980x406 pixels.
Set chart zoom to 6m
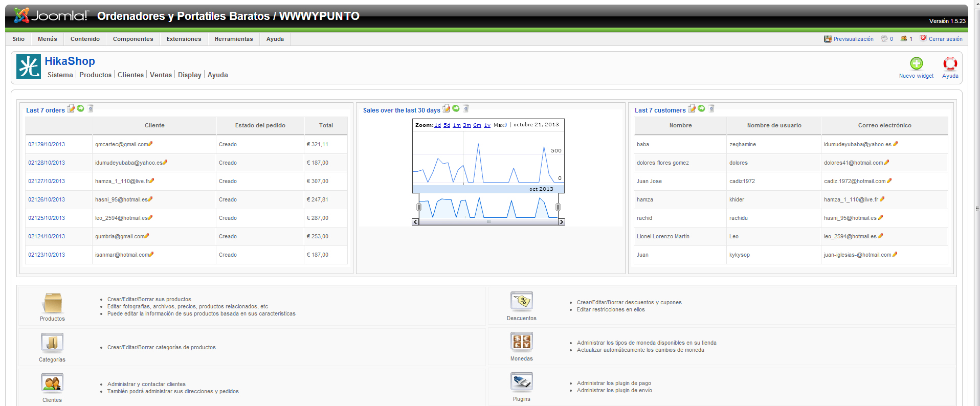pos(477,125)
